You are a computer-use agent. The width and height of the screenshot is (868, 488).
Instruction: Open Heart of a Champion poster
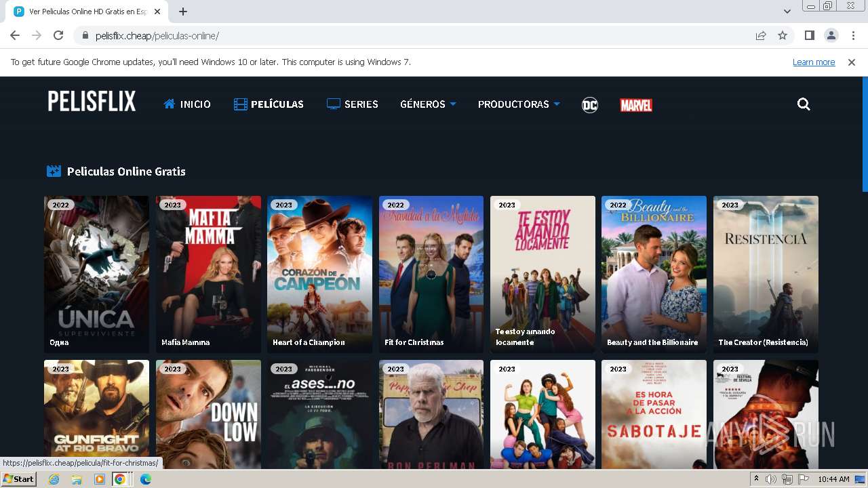click(x=319, y=274)
